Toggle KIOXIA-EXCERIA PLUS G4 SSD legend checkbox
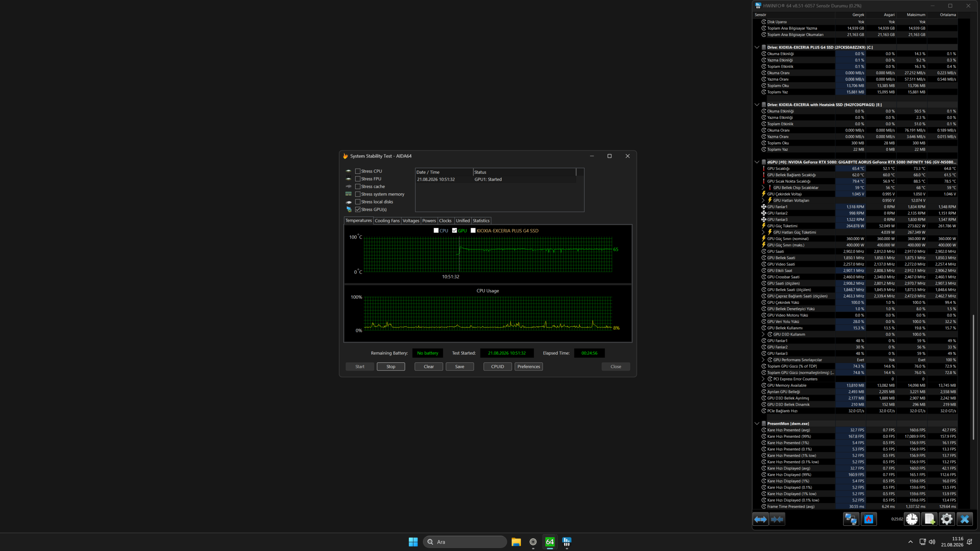980x551 pixels. pos(473,230)
